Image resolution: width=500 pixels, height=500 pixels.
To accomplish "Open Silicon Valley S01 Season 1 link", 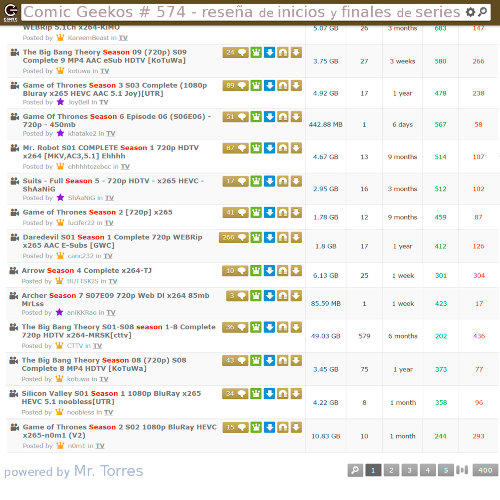I will (111, 397).
